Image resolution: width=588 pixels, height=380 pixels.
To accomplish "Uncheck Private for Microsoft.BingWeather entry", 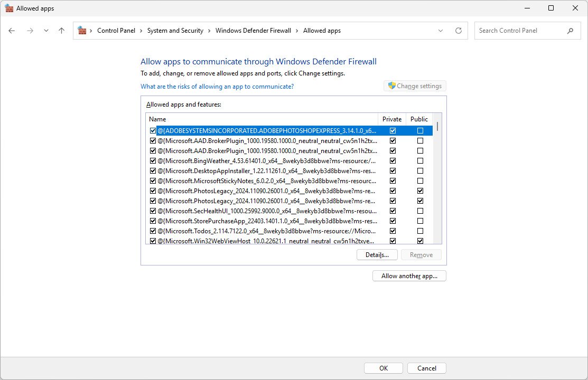I will [x=393, y=160].
